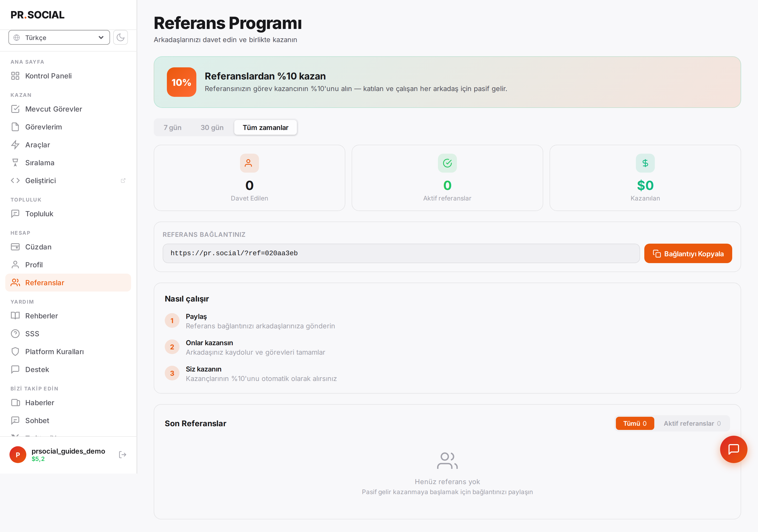
Task: Click the step 3 Siz kazanın badge
Action: tap(172, 373)
